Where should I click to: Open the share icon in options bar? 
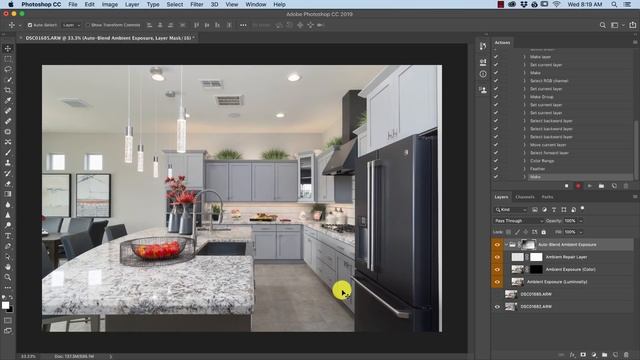click(x=633, y=25)
